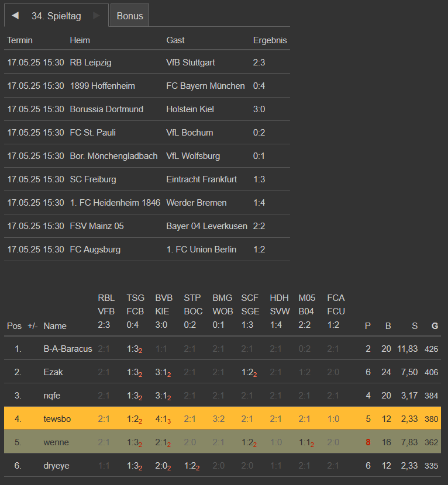448x485 pixels.
Task: Click Name column header in standings
Action: pyautogui.click(x=55, y=326)
